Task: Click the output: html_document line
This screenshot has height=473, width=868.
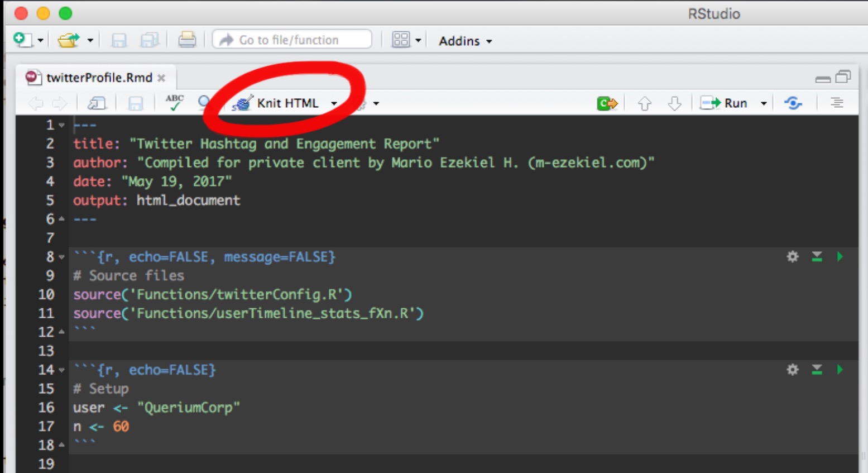Action: [x=157, y=200]
